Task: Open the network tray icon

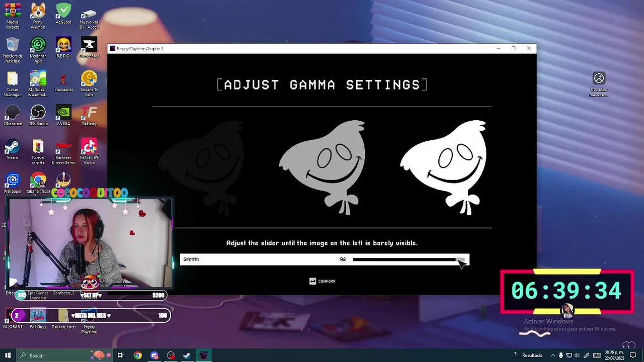Action: pos(569,355)
